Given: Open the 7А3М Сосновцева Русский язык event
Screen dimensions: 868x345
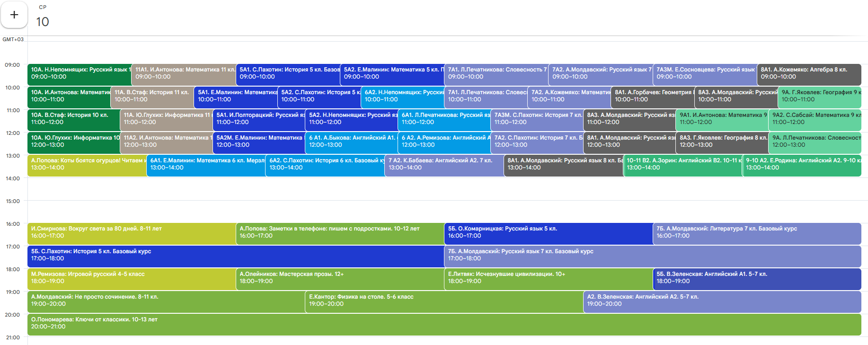Looking at the screenshot, I should pyautogui.click(x=704, y=73).
